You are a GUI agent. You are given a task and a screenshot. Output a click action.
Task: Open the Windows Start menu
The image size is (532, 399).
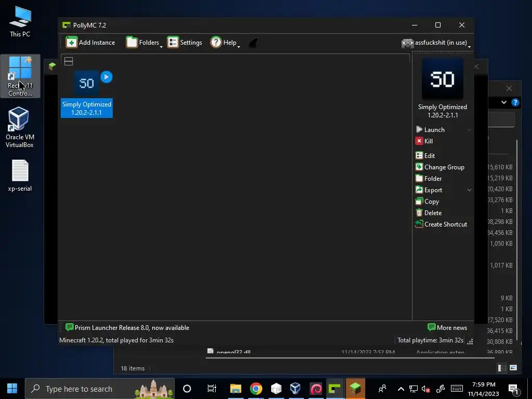pyautogui.click(x=12, y=389)
